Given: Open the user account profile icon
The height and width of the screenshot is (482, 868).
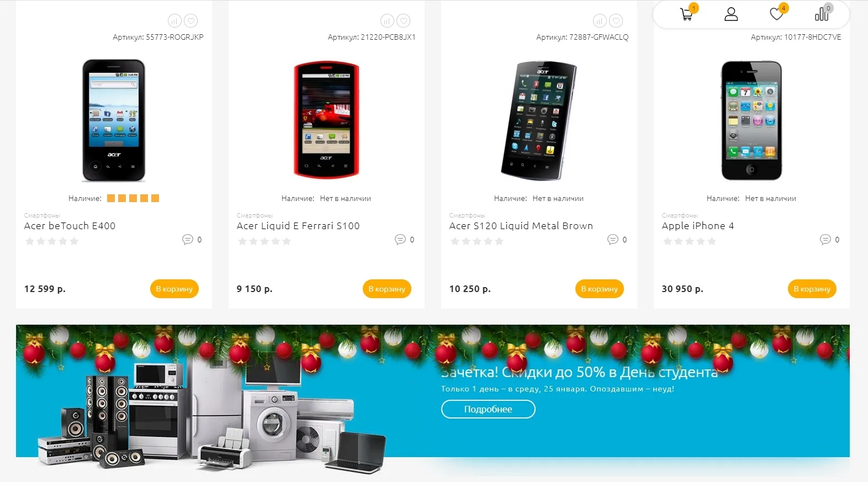Looking at the screenshot, I should 731,14.
